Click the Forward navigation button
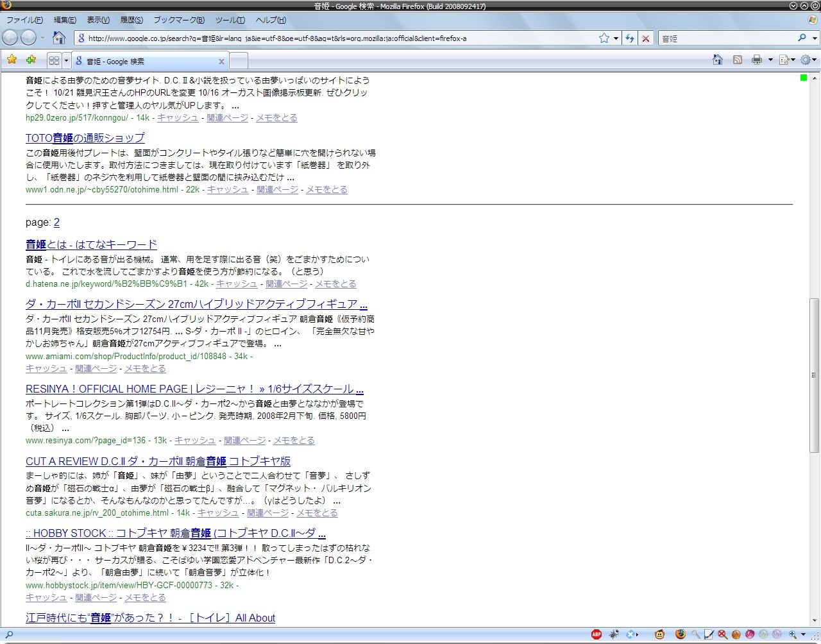The height and width of the screenshot is (644, 821). 28,38
